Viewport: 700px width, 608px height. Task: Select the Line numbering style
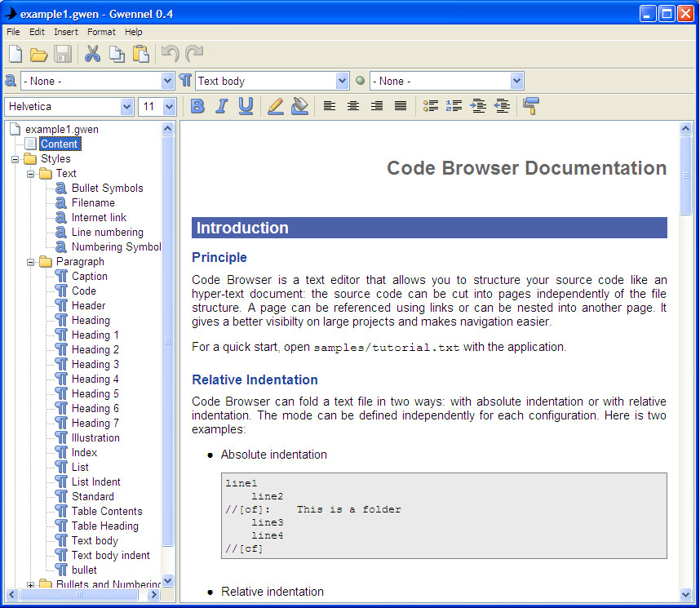pos(107,233)
